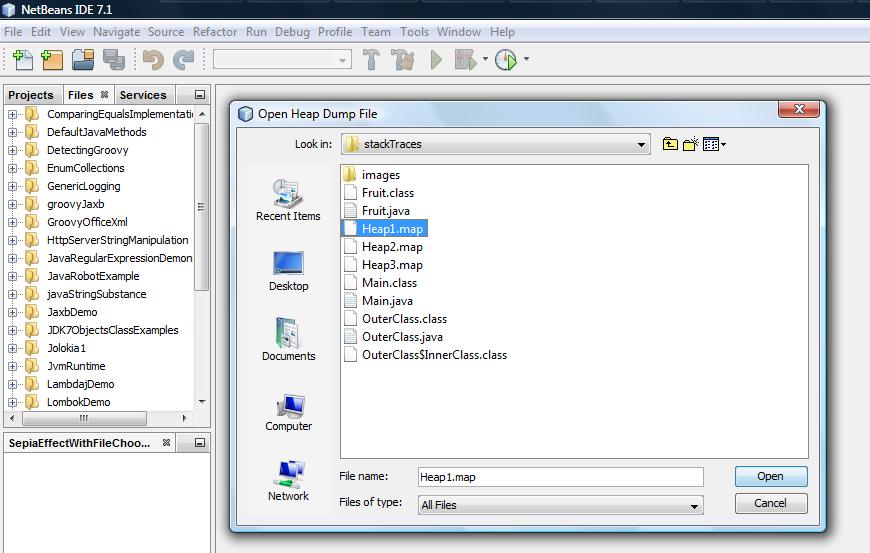Screen dimensions: 870x553
Task: Select Heap2.map file
Action: 383,247
